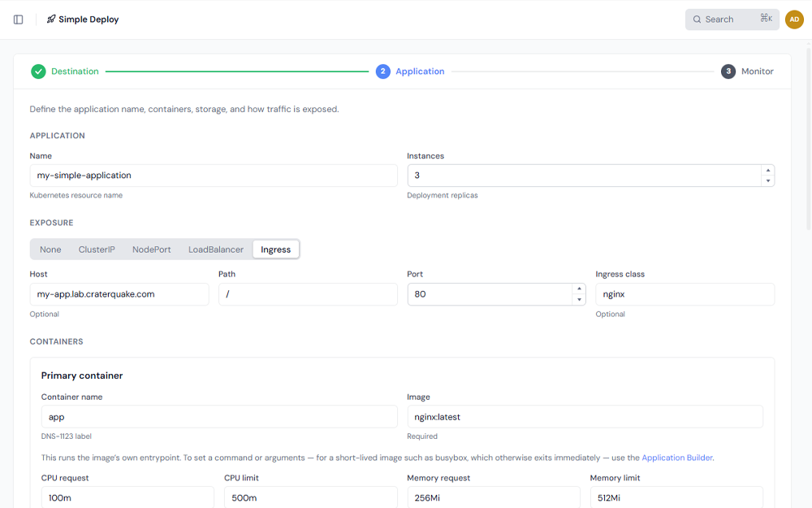
Task: Click the Host input field
Action: tap(119, 294)
